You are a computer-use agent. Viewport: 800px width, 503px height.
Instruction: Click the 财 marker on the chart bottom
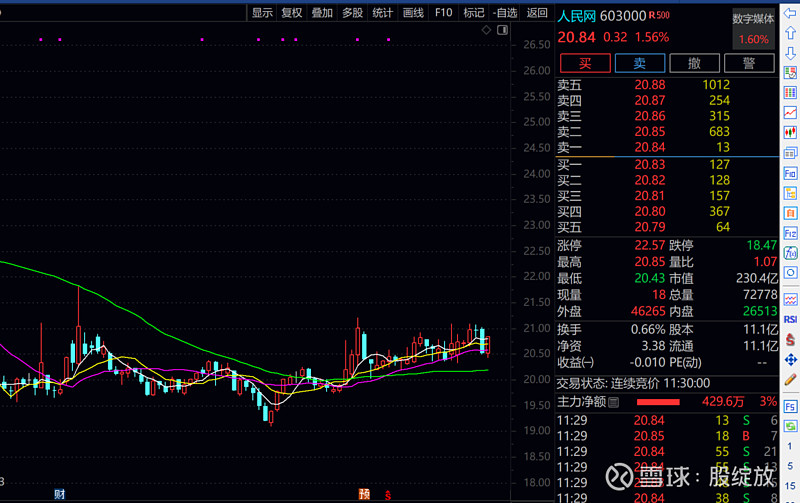[60, 494]
